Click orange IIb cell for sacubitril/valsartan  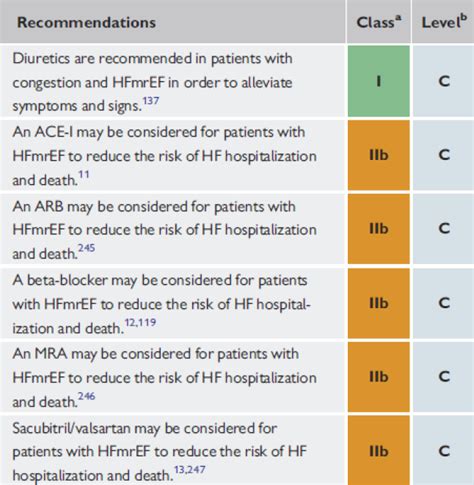point(379,451)
